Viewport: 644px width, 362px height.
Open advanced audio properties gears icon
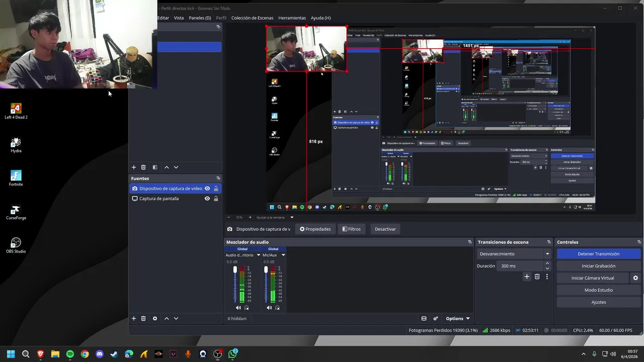(436, 318)
